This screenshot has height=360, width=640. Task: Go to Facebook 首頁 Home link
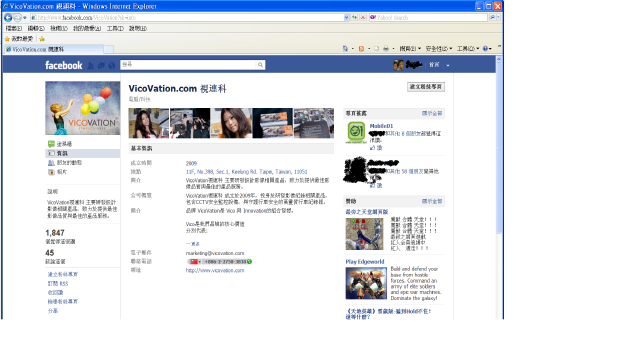point(434,65)
